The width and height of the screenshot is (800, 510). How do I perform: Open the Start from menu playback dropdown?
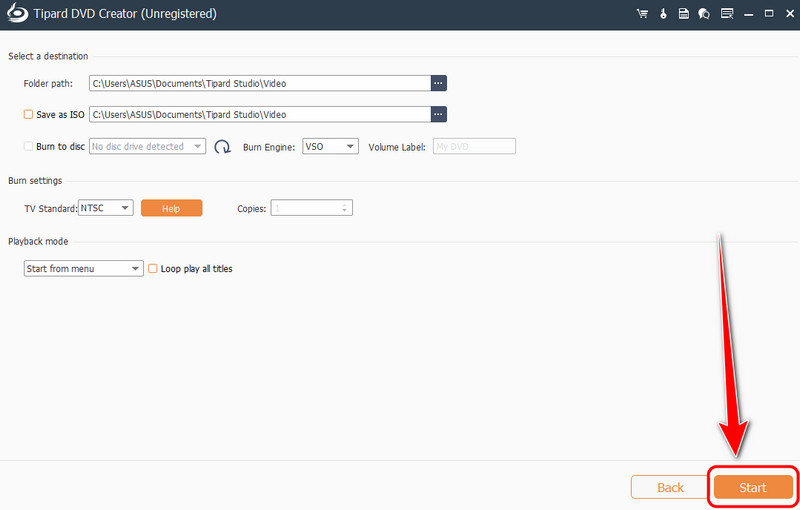[84, 268]
